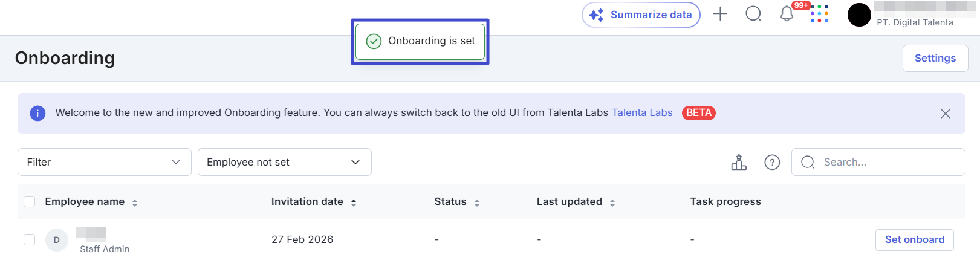Click the plus add icon

[720, 14]
